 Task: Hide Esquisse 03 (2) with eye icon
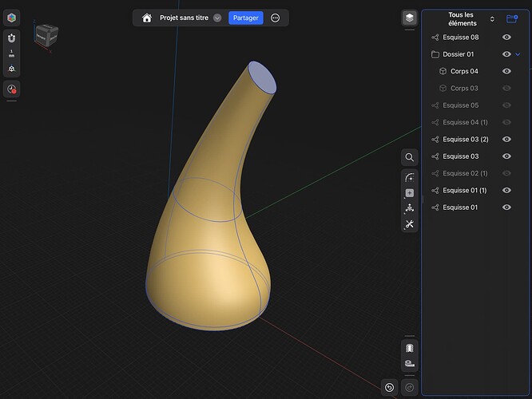[x=506, y=140]
